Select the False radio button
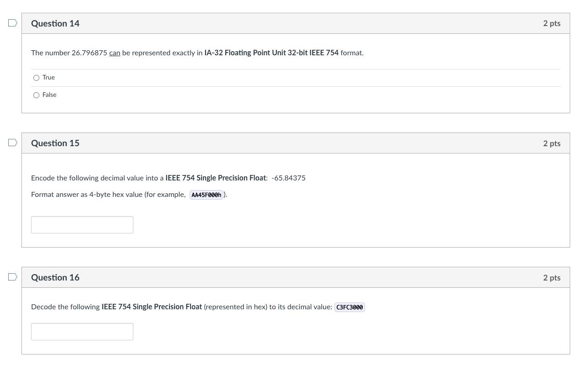 click(36, 95)
